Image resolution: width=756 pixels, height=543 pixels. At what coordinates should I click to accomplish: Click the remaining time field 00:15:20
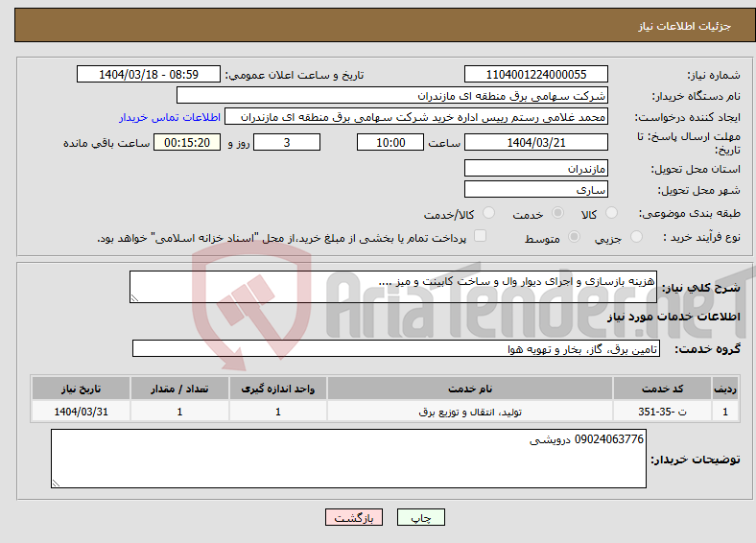tap(187, 142)
